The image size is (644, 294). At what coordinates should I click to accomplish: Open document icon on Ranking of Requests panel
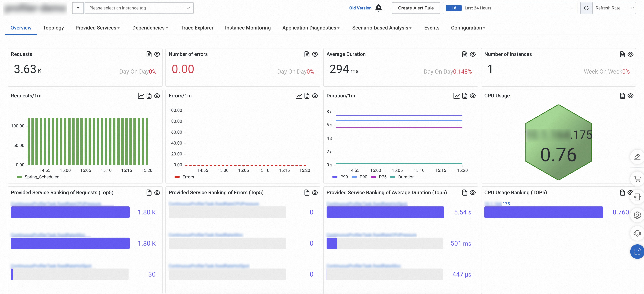pyautogui.click(x=149, y=193)
